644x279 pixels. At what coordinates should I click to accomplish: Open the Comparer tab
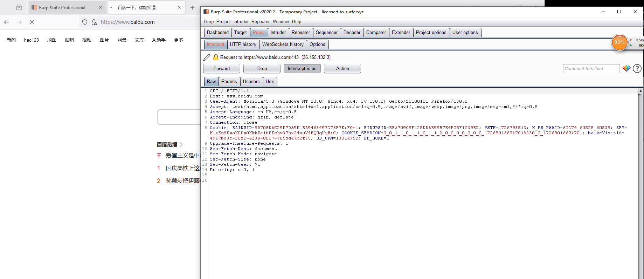(376, 32)
